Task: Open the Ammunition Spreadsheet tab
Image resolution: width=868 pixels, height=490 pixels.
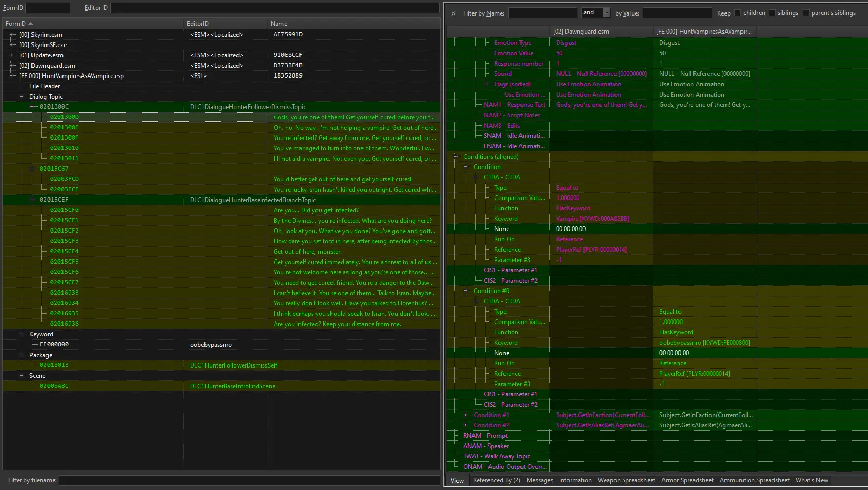Action: point(754,480)
